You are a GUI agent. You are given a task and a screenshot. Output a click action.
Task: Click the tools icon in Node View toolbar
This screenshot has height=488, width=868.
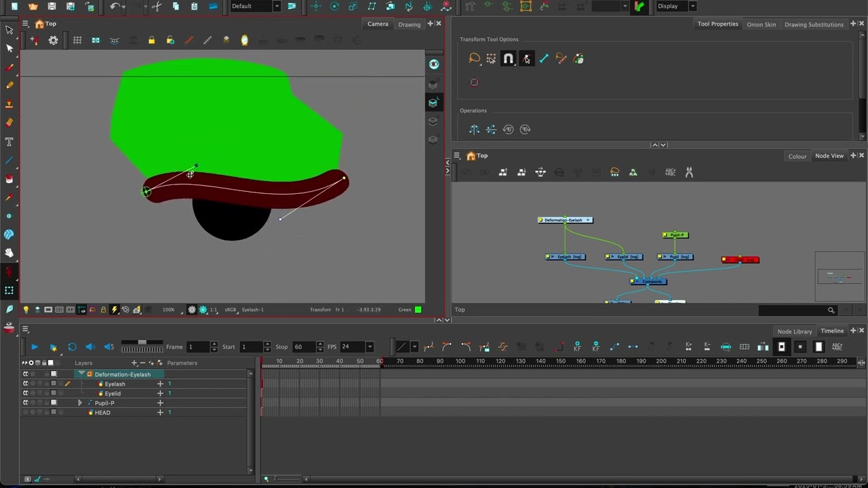coord(689,172)
